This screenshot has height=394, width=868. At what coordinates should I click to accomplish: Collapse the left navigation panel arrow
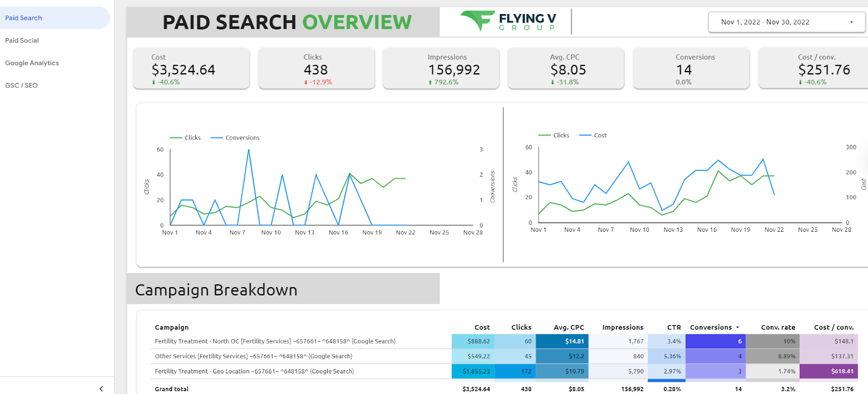[101, 389]
